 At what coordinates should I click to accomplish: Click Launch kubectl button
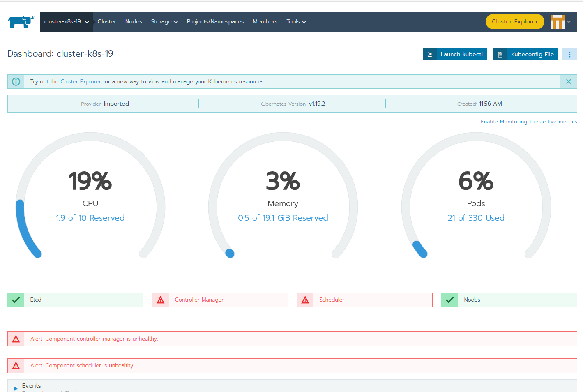pos(455,54)
